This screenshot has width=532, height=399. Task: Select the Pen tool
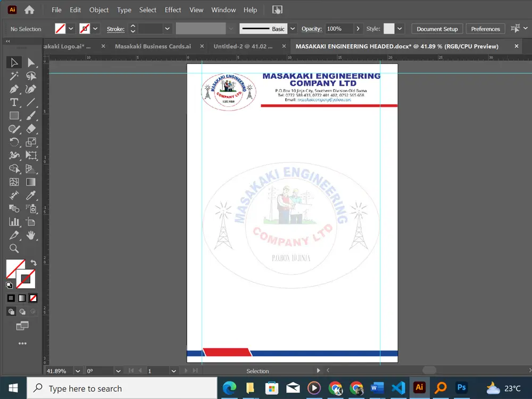14,89
